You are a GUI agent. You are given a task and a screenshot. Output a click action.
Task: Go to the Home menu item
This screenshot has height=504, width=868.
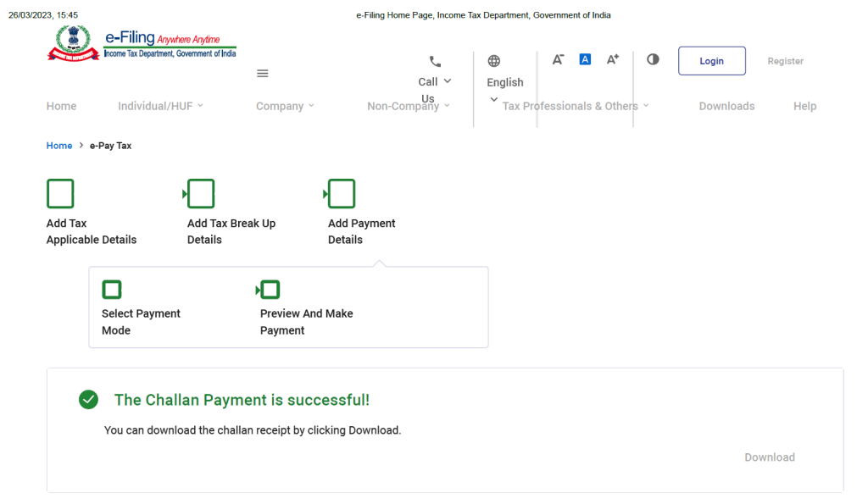pyautogui.click(x=61, y=106)
